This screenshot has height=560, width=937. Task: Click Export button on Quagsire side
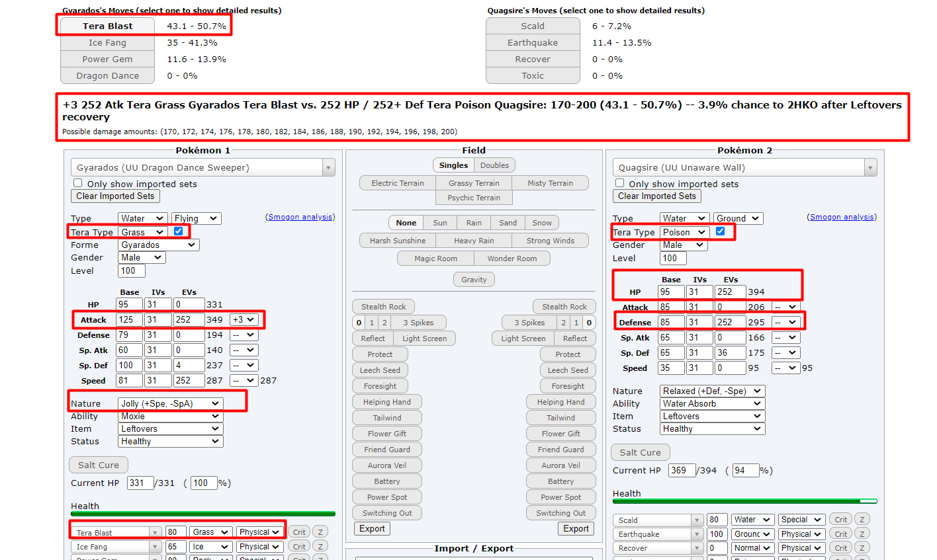(576, 529)
